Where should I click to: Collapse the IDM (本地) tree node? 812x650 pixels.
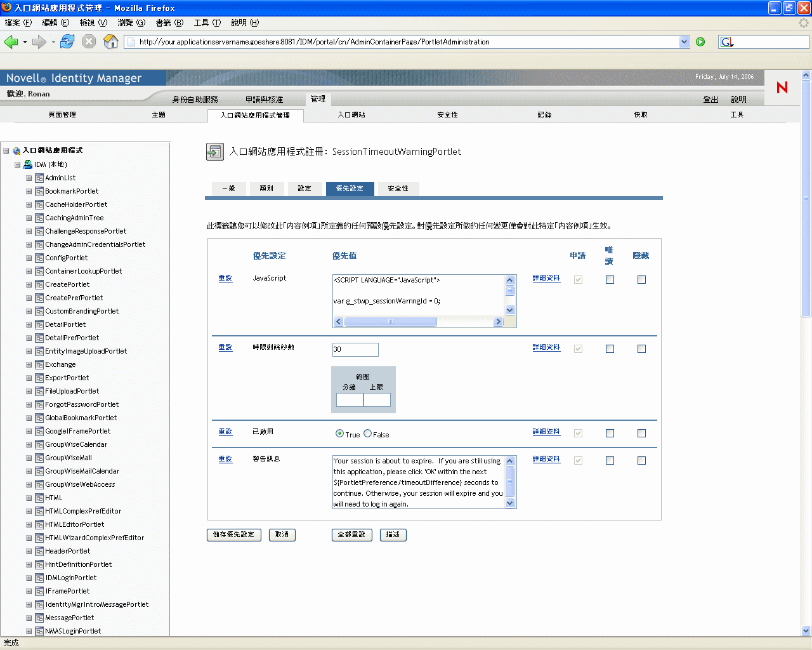pos(17,164)
